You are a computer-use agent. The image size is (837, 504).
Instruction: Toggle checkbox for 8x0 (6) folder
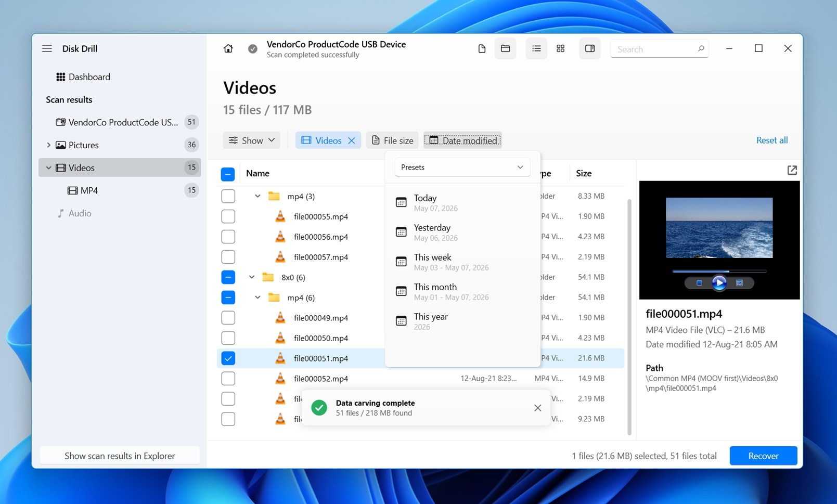pyautogui.click(x=228, y=277)
